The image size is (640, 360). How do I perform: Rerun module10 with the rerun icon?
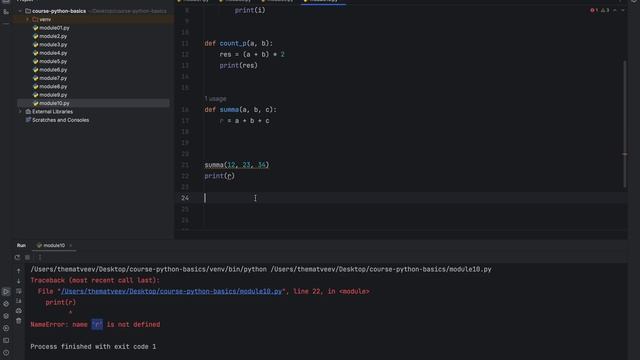[x=17, y=257]
